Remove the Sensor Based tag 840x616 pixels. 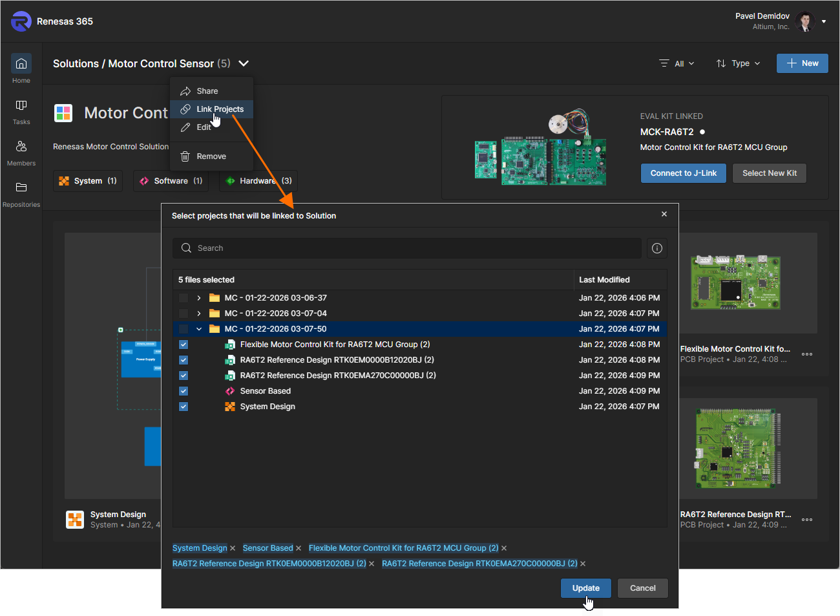299,549
